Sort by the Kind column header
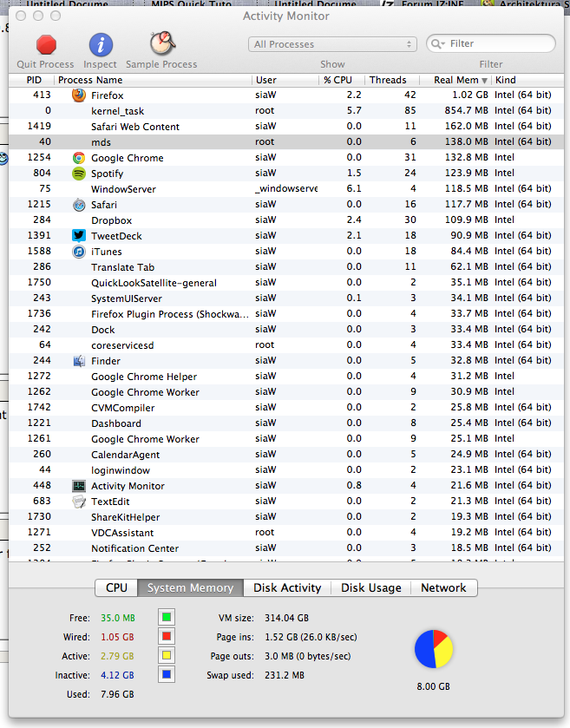The width and height of the screenshot is (570, 728). coord(527,80)
